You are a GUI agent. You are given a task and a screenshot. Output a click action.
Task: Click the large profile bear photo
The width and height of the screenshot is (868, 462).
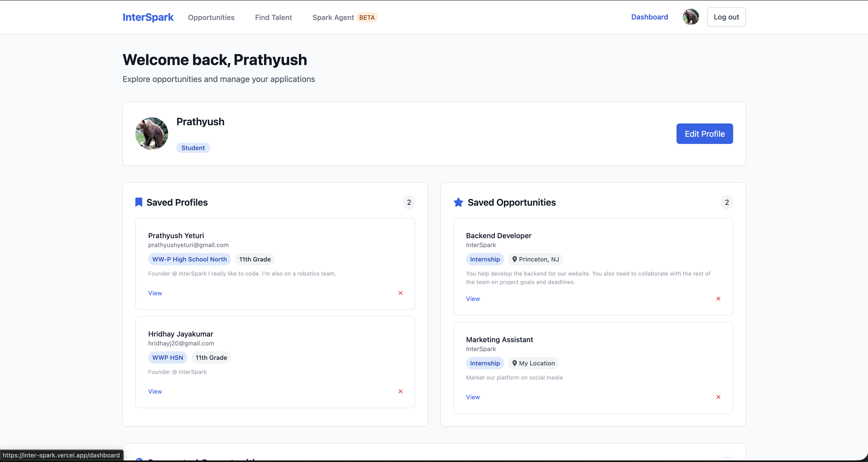[152, 133]
